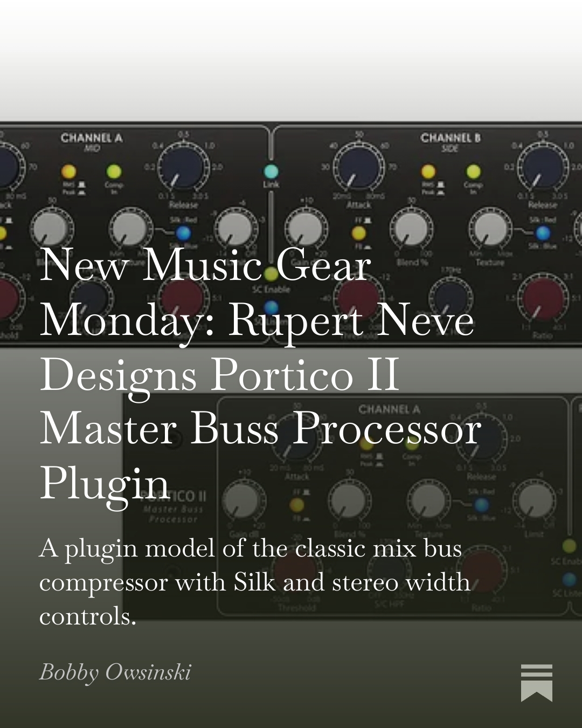The height and width of the screenshot is (728, 582).
Task: Toggle Channel A RMS/Peak yellow button
Action: [x=68, y=171]
